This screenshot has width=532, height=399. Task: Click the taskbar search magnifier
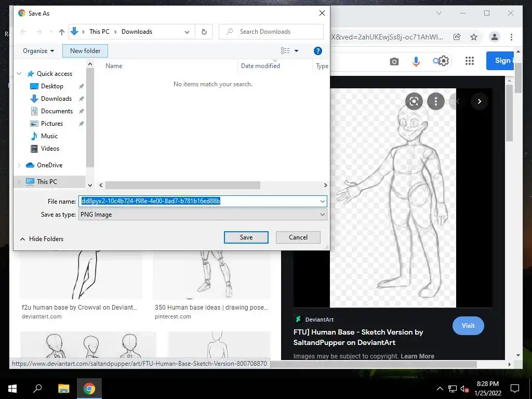pyautogui.click(x=37, y=389)
